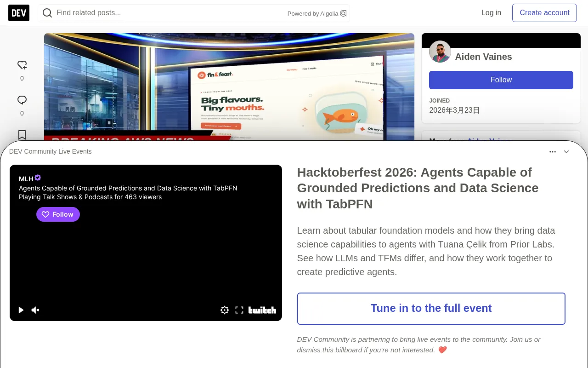Unmute the Twitch video player
Image resolution: width=588 pixels, height=368 pixels.
(35, 310)
